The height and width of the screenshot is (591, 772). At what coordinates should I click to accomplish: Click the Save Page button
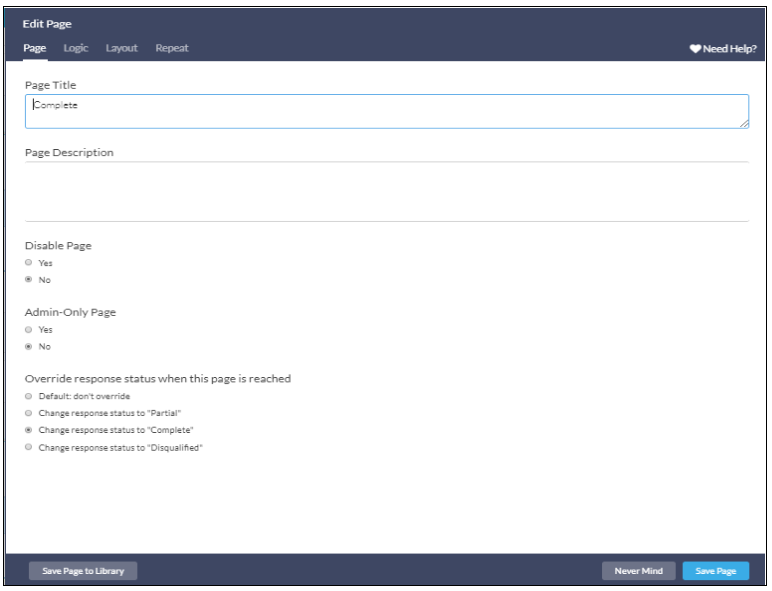(x=715, y=571)
